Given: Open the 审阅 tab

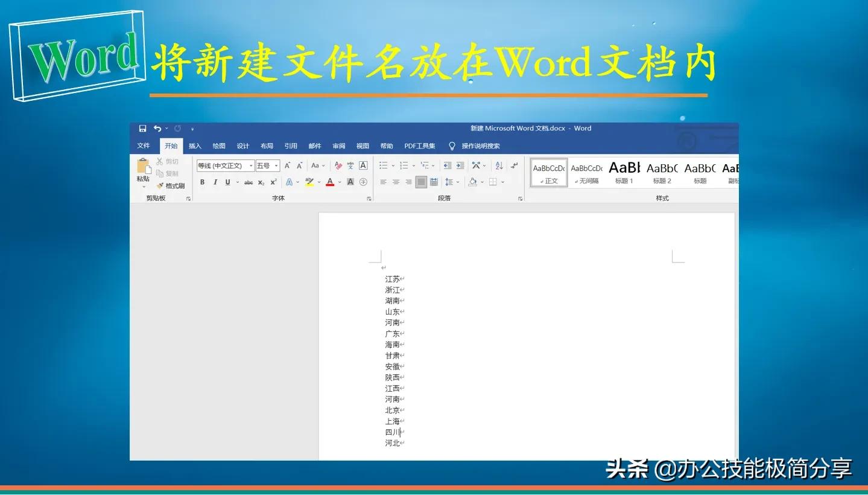Looking at the screenshot, I should (x=339, y=146).
